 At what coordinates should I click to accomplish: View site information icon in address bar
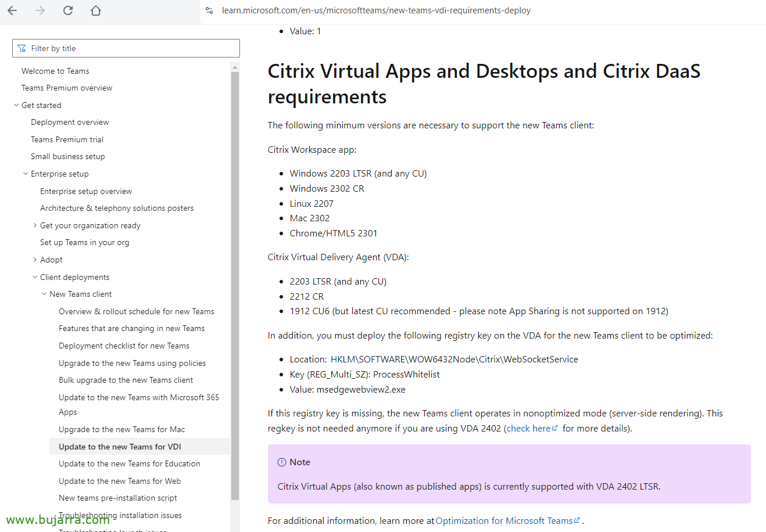209,10
